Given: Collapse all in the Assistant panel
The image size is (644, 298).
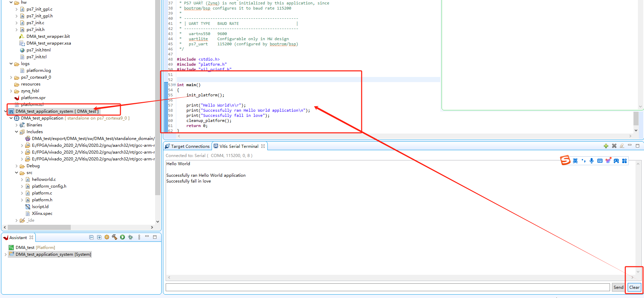Looking at the screenshot, I should (x=91, y=237).
